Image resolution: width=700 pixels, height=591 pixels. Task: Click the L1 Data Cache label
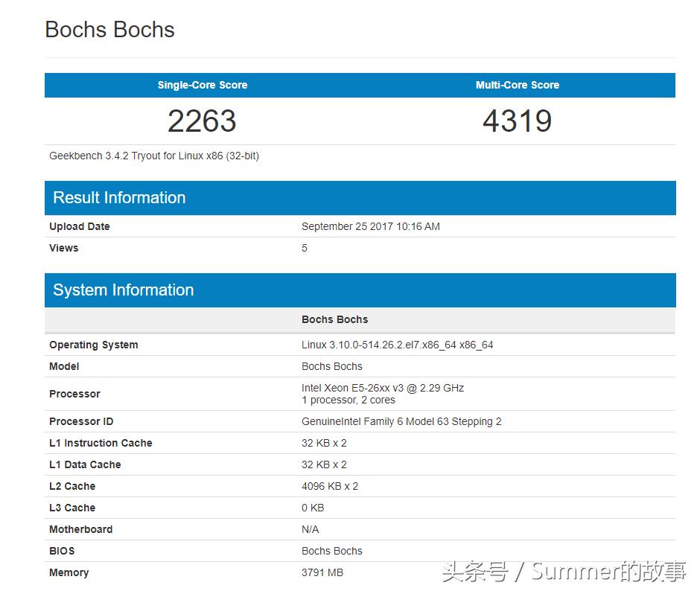tap(85, 464)
